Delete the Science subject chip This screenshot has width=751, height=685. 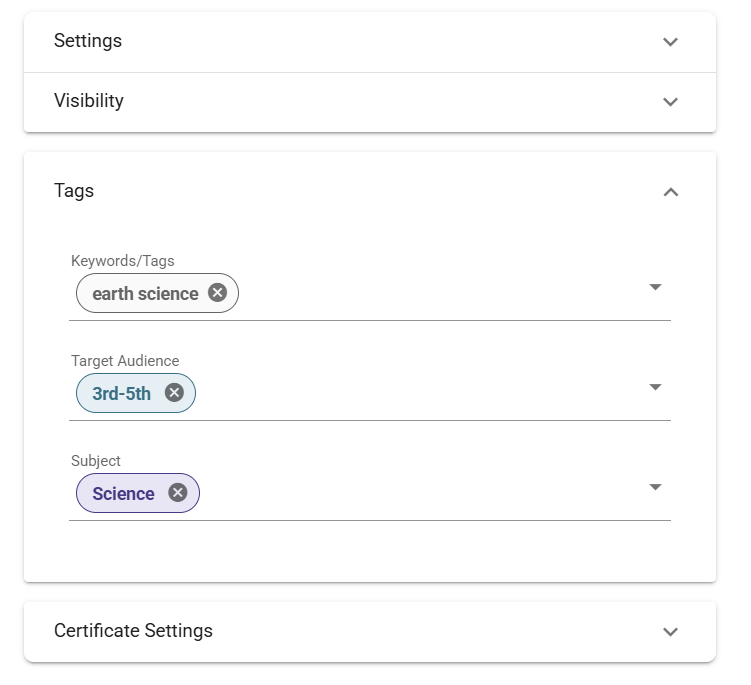click(x=177, y=493)
